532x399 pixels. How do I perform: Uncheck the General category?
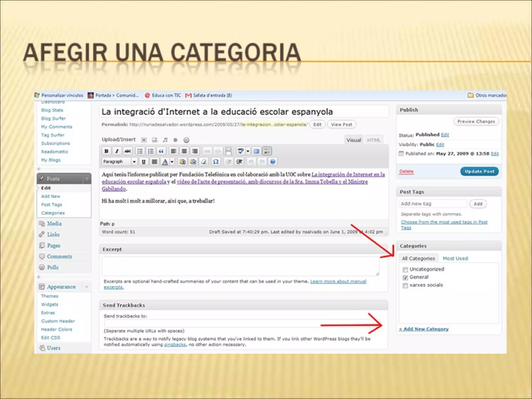click(x=405, y=277)
